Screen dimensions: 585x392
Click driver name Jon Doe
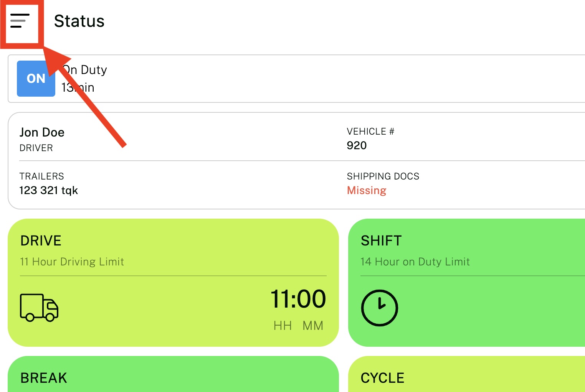pos(42,132)
